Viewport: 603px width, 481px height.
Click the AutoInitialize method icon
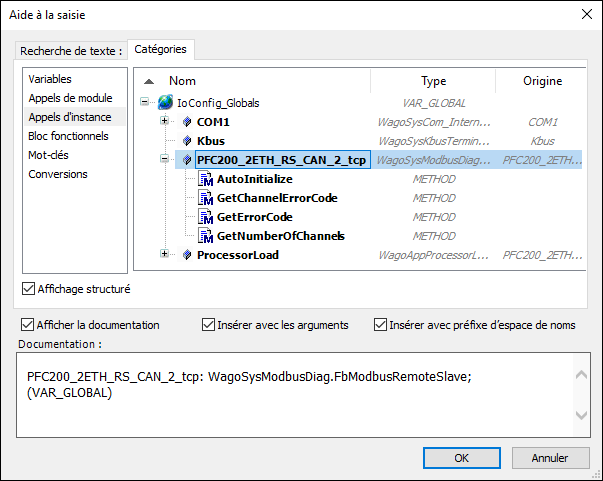point(205,179)
